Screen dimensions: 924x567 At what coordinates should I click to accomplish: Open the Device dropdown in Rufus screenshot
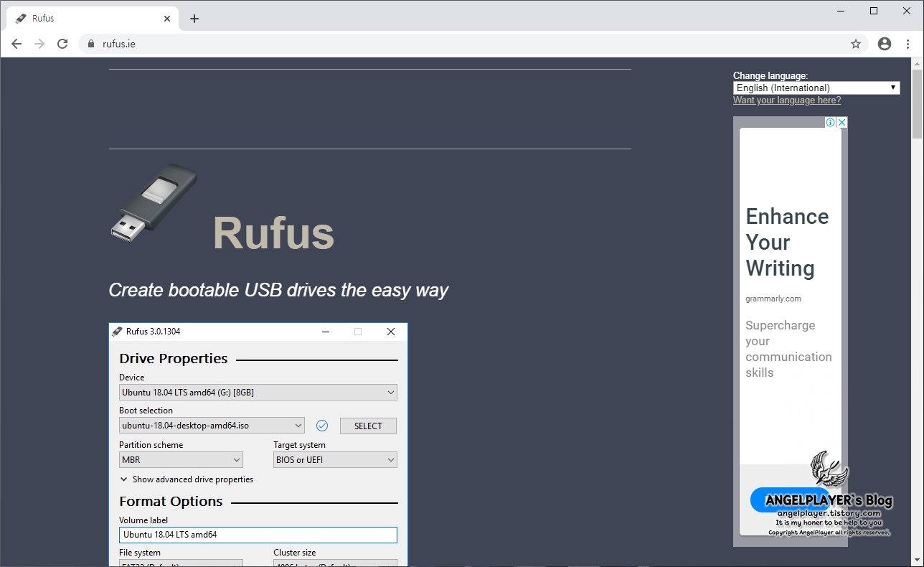(x=258, y=393)
